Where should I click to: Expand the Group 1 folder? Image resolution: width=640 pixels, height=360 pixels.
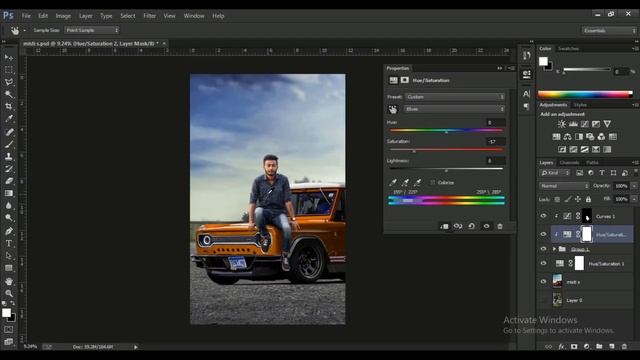[x=554, y=249]
